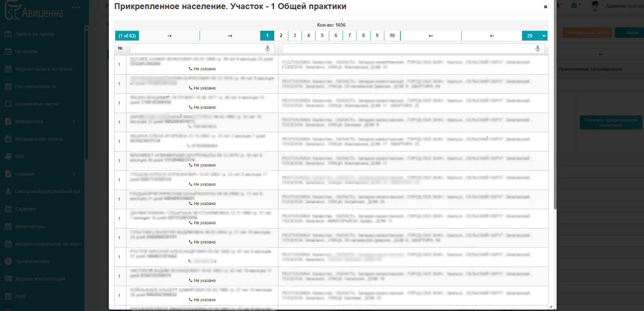Open Журнал записи на прием menu item
The height and width of the screenshot is (311, 644).
click(x=44, y=69)
